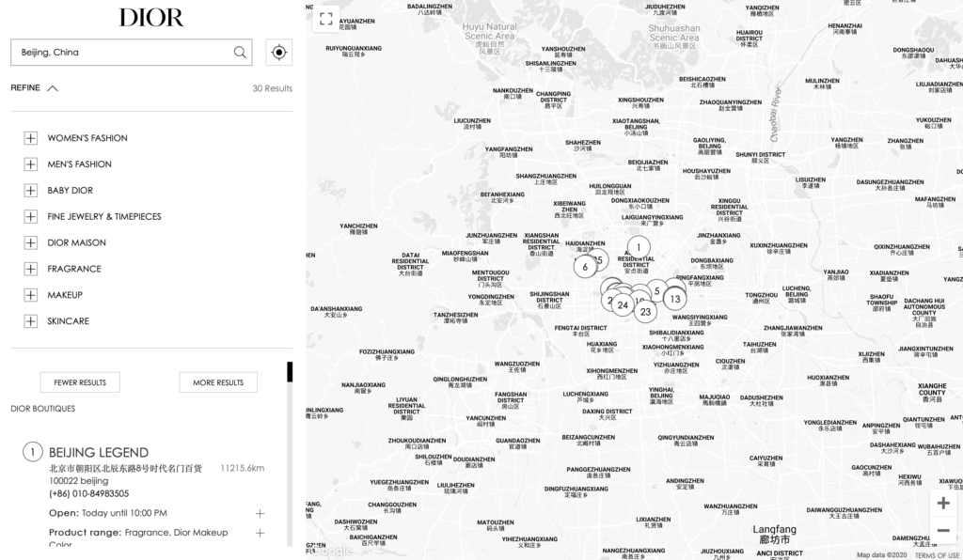This screenshot has height=560, width=963.
Task: Click the Changping District map label
Action: (x=553, y=100)
